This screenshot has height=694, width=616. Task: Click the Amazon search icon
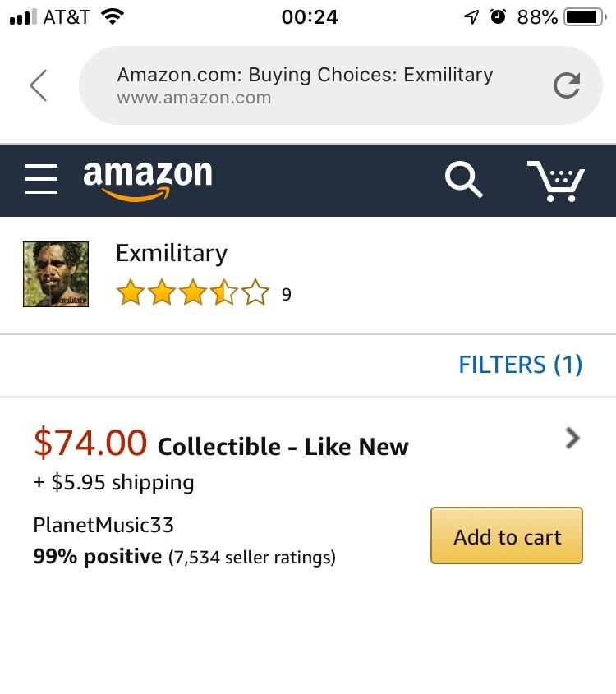pos(462,180)
